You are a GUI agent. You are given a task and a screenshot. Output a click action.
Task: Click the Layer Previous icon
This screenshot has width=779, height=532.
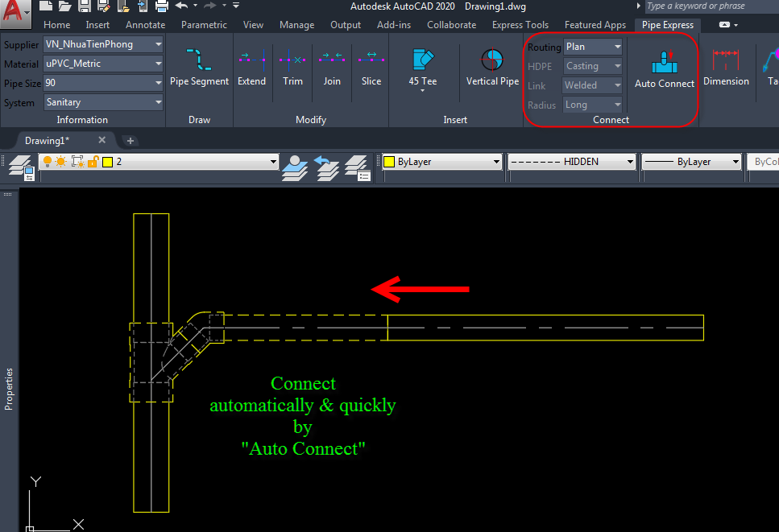tap(326, 167)
